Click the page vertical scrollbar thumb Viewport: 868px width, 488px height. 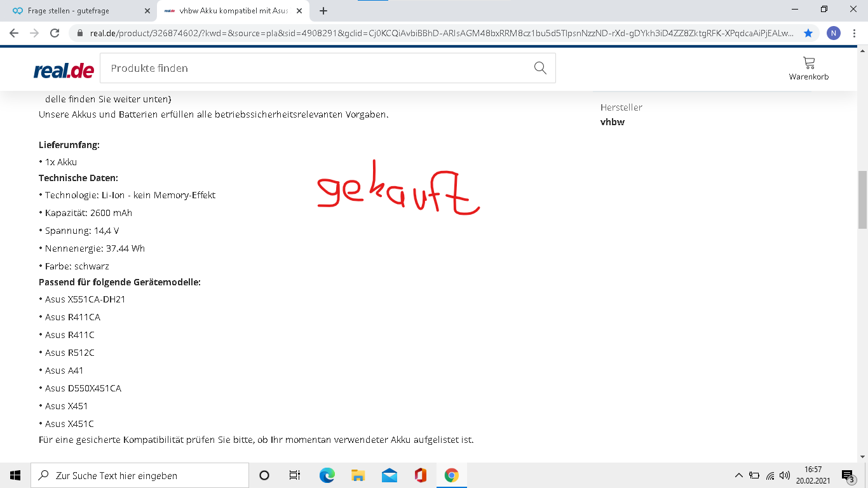pyautogui.click(x=862, y=200)
